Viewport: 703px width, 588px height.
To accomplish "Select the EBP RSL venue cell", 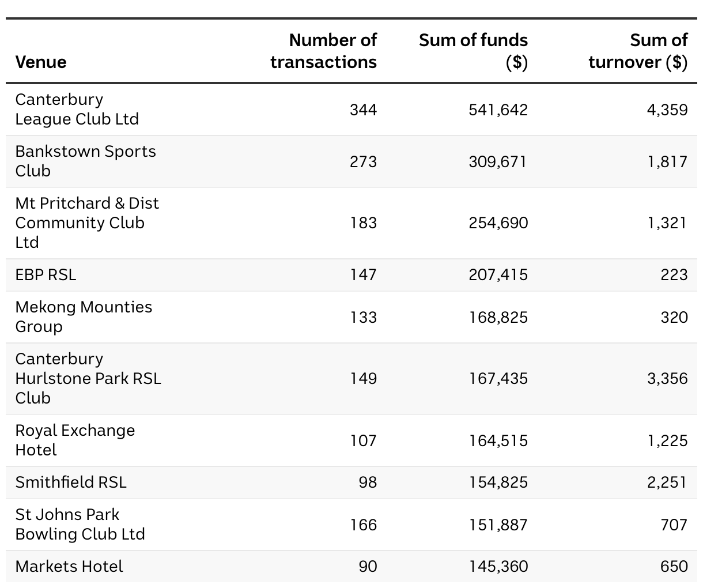I will [46, 274].
